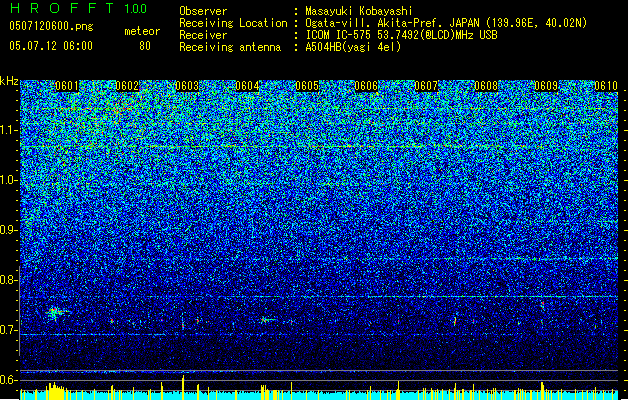Click the 0610 time marker

coord(606,86)
